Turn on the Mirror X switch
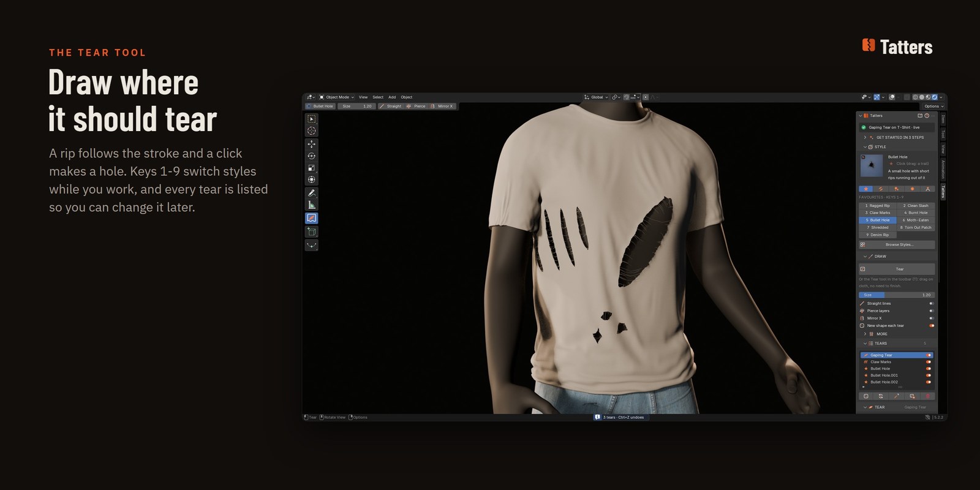Screen dimensions: 980x490 (931, 318)
